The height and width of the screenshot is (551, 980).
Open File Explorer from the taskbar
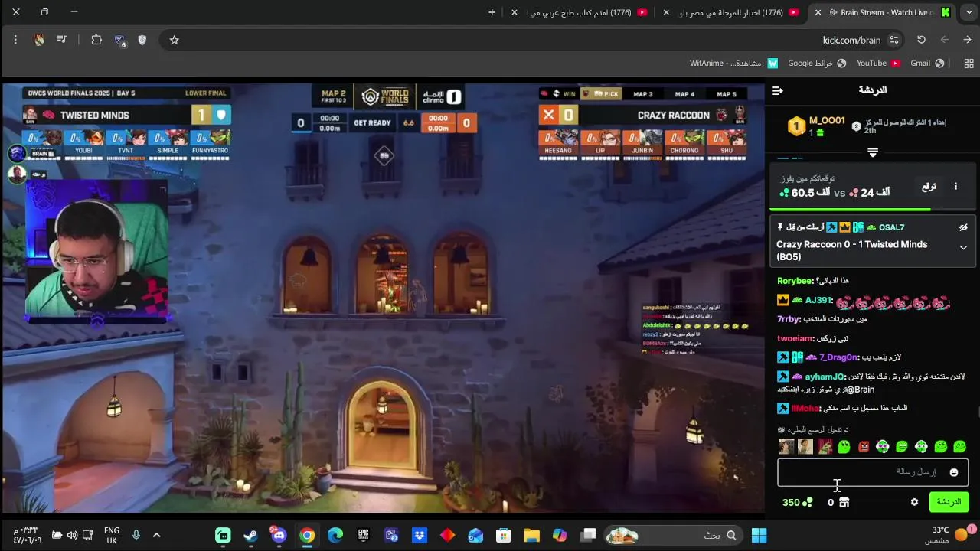pyautogui.click(x=531, y=535)
